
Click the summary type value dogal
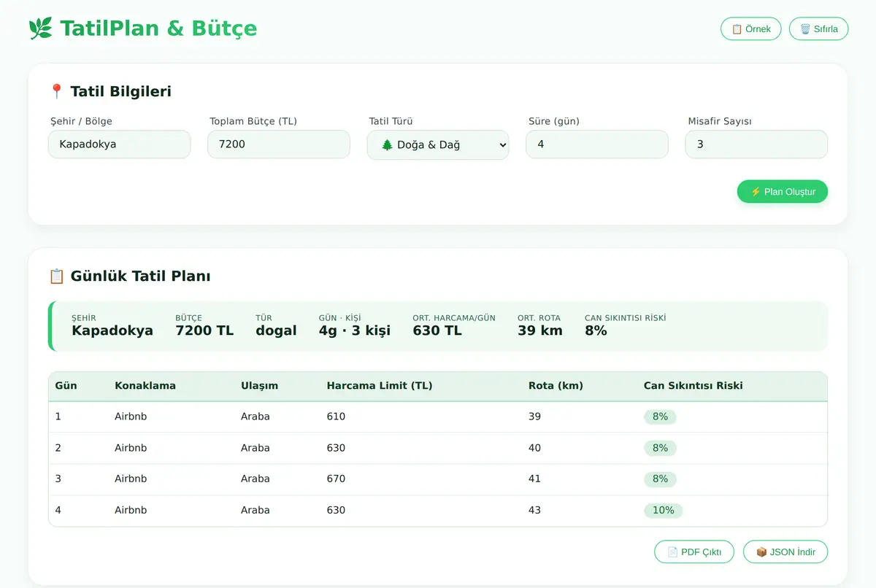tap(276, 330)
